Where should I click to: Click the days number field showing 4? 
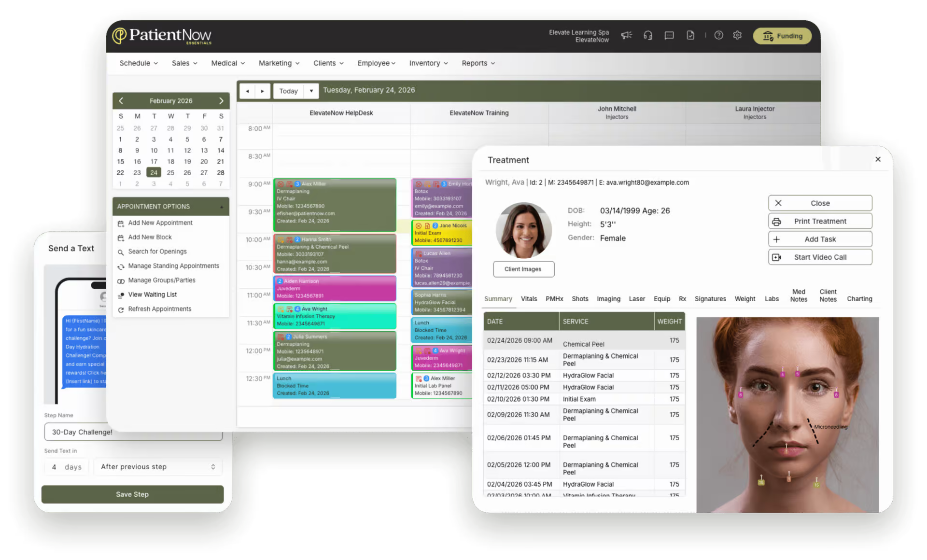pyautogui.click(x=67, y=467)
